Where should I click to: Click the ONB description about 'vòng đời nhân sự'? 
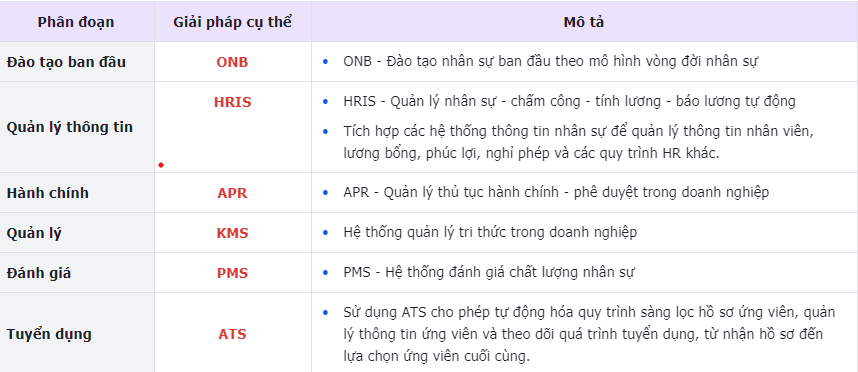click(550, 61)
